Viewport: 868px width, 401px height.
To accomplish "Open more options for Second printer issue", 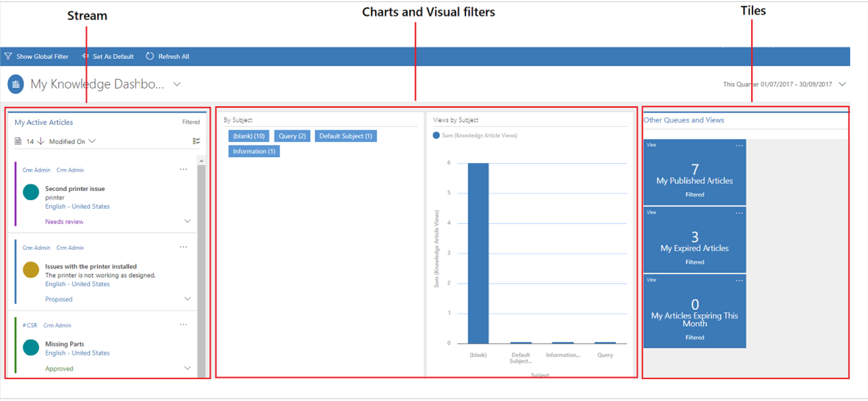I will click(x=183, y=170).
